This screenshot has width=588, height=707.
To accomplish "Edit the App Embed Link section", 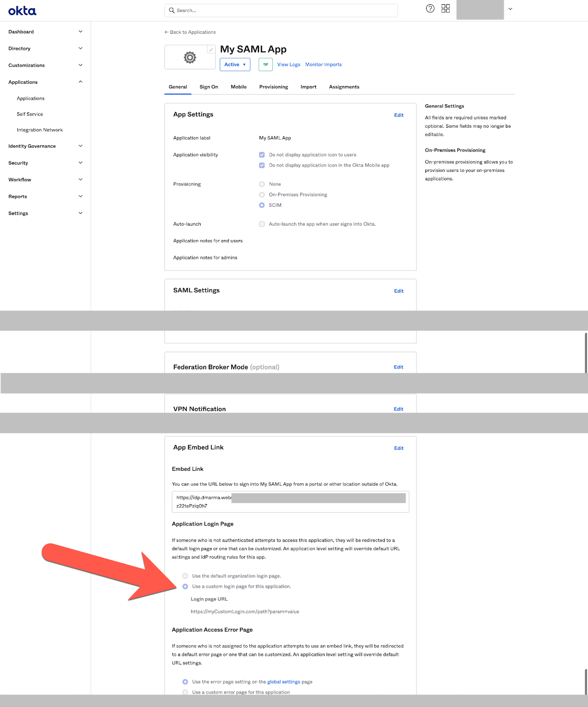I will 399,448.
